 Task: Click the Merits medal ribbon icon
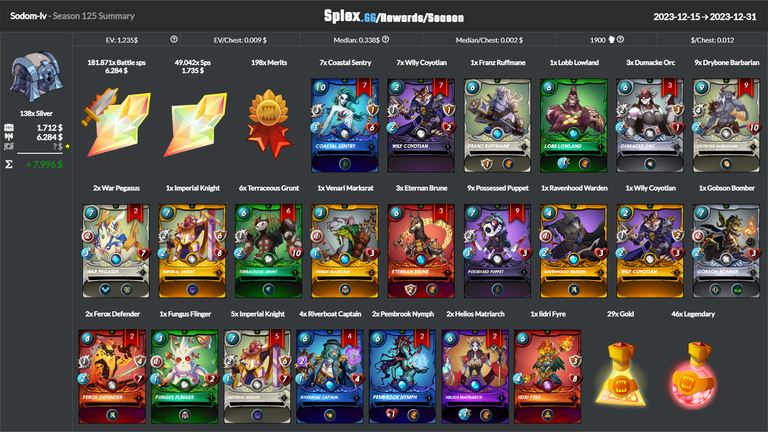tap(269, 123)
